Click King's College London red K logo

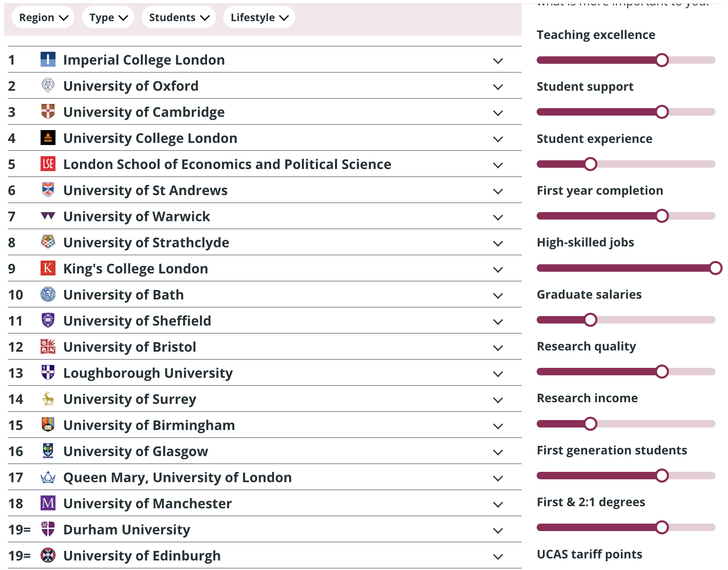[48, 268]
